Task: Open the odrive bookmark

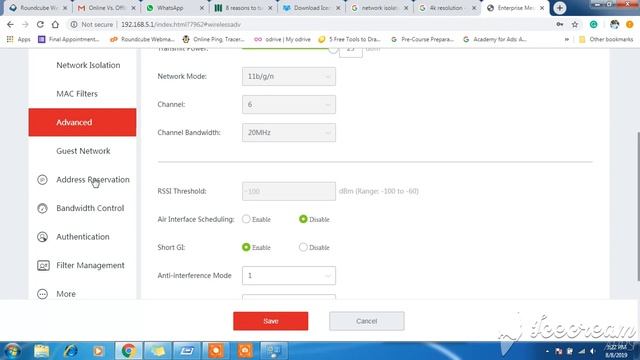Action: click(x=282, y=39)
